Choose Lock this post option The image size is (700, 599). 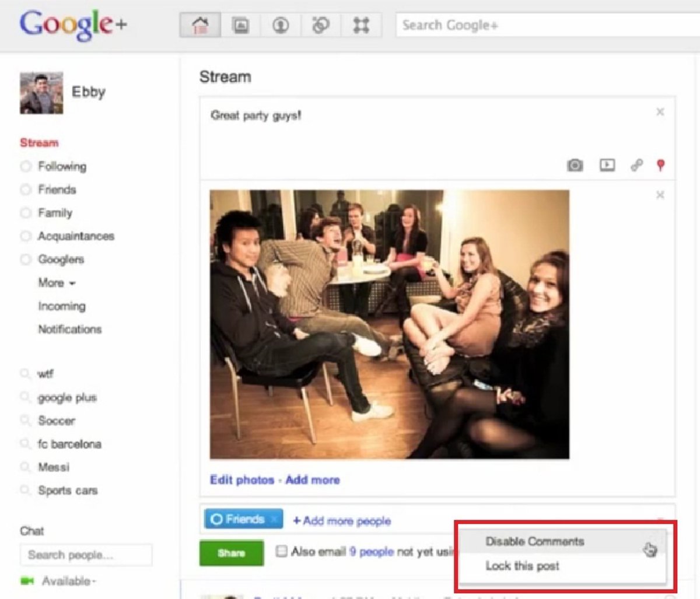[522, 566]
